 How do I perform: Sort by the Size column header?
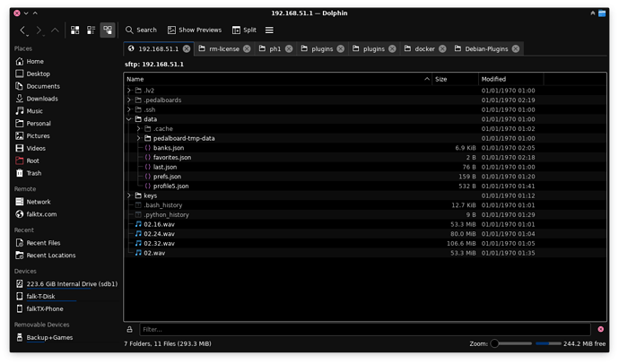455,79
